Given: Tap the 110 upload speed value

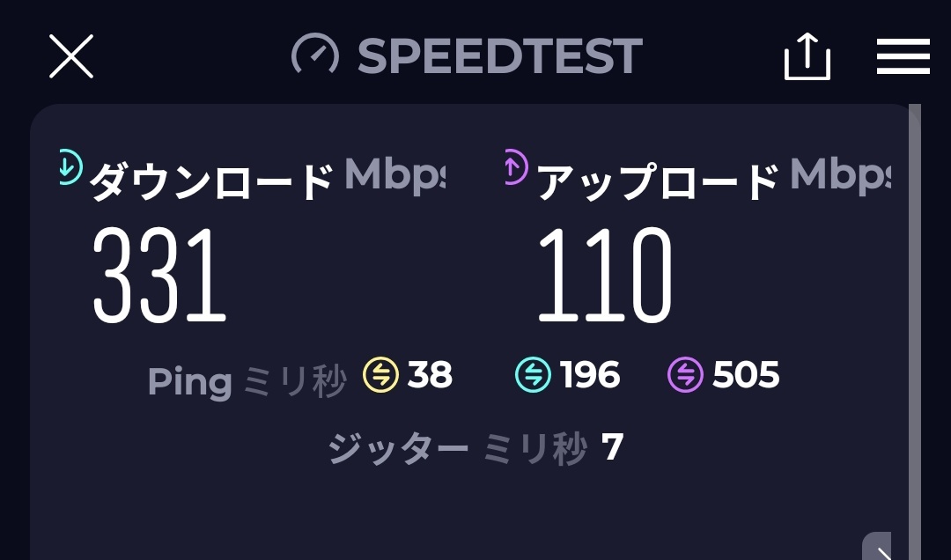Looking at the screenshot, I should coord(605,275).
